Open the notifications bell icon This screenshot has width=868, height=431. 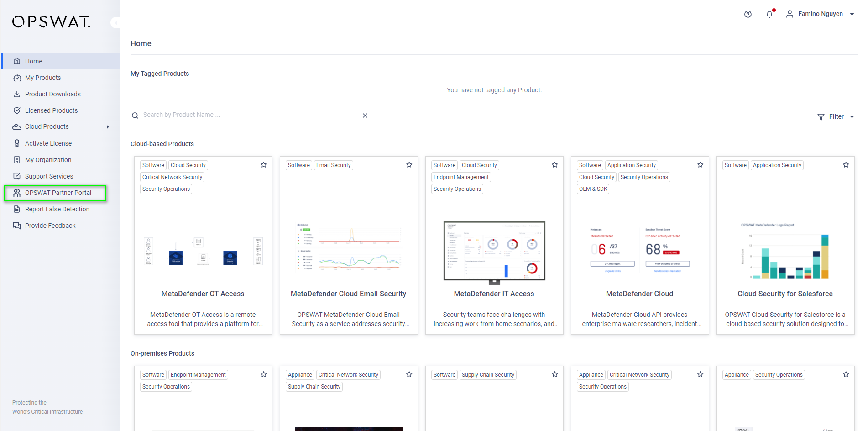(x=769, y=14)
